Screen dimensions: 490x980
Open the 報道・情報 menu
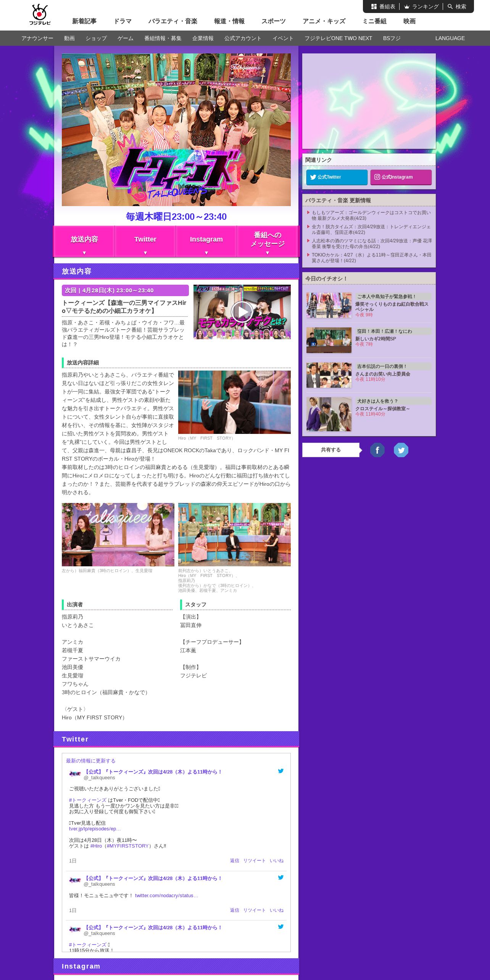click(229, 21)
